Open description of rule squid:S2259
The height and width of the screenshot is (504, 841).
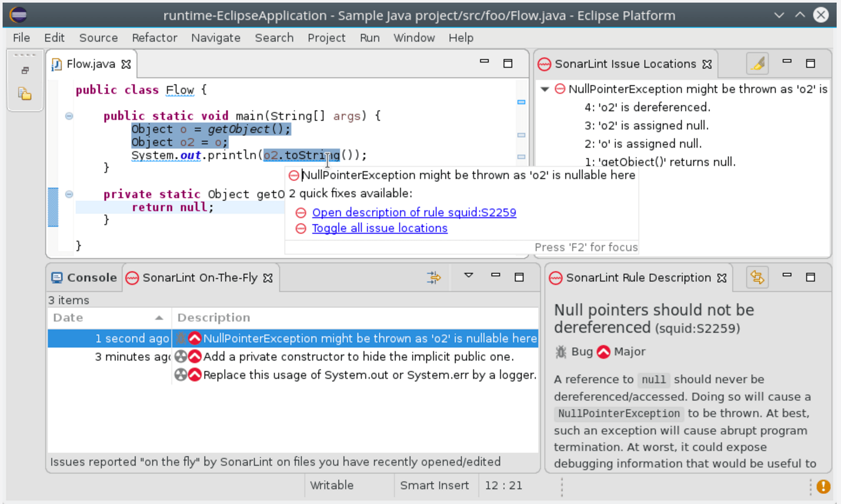(414, 212)
